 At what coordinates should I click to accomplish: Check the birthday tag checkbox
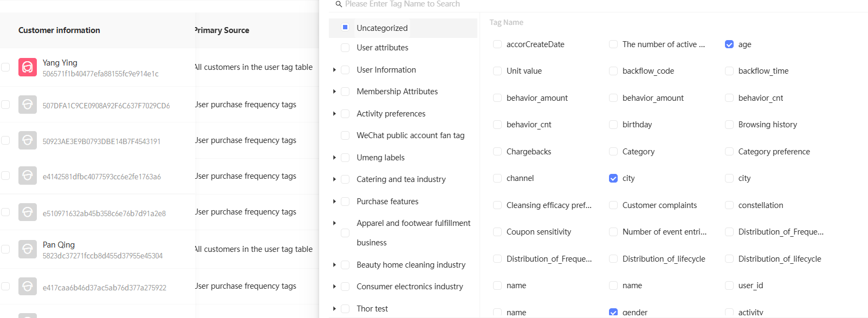[613, 125]
